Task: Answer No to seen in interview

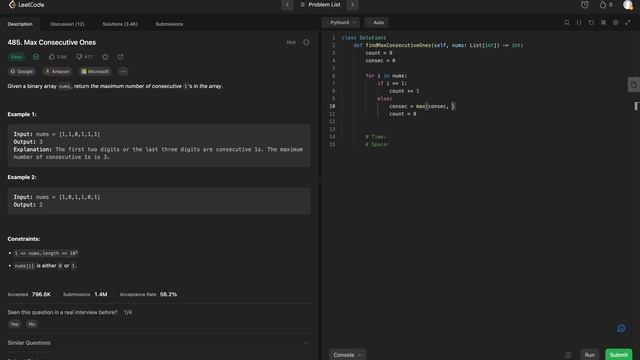Action: [x=32, y=324]
